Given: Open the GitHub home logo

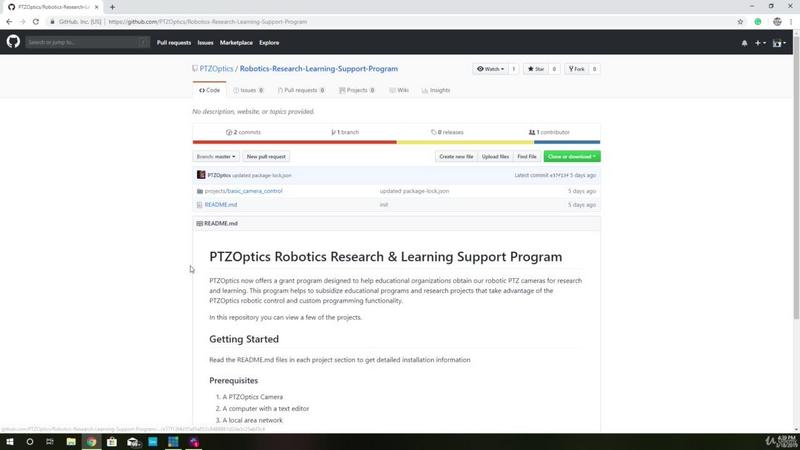Looking at the screenshot, I should click(x=13, y=41).
